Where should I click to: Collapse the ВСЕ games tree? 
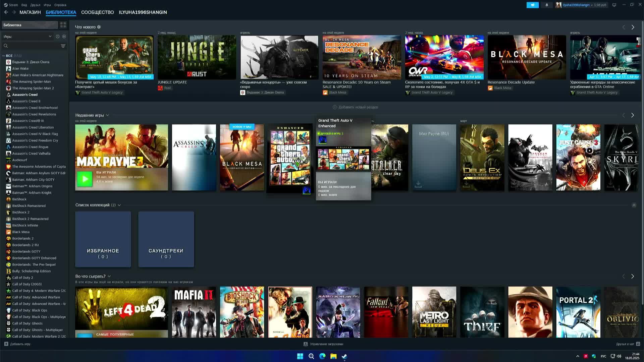click(3, 56)
